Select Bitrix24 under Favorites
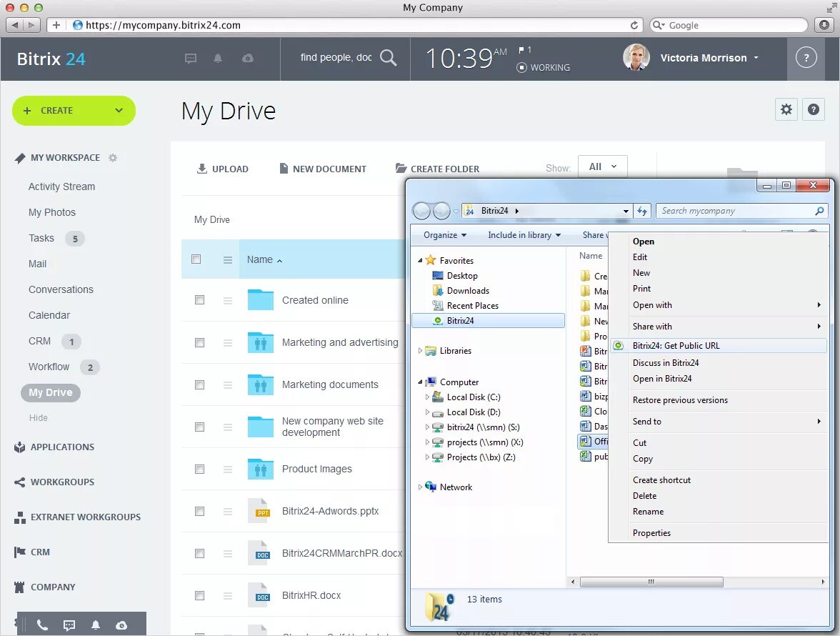Screen dimensions: 840x636 coord(488,320)
